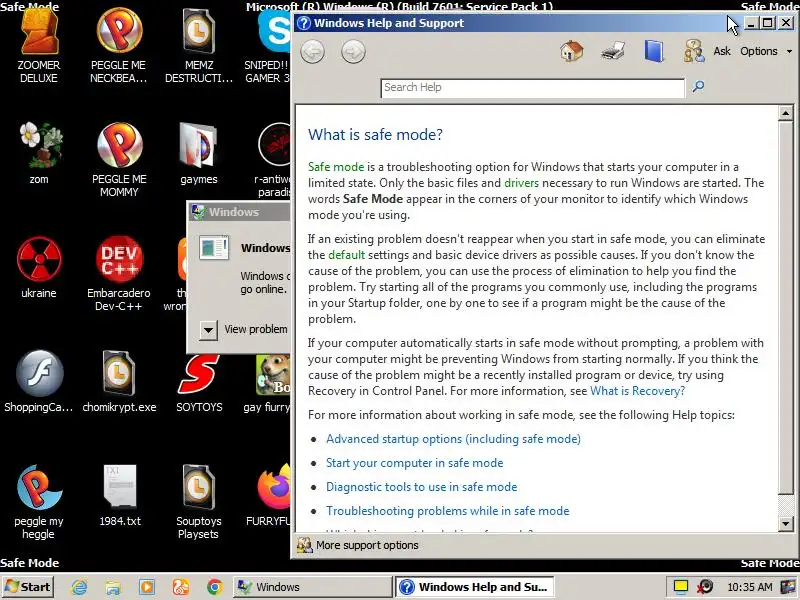Open the Safe mode definition link
The width and height of the screenshot is (800, 600).
click(x=336, y=167)
